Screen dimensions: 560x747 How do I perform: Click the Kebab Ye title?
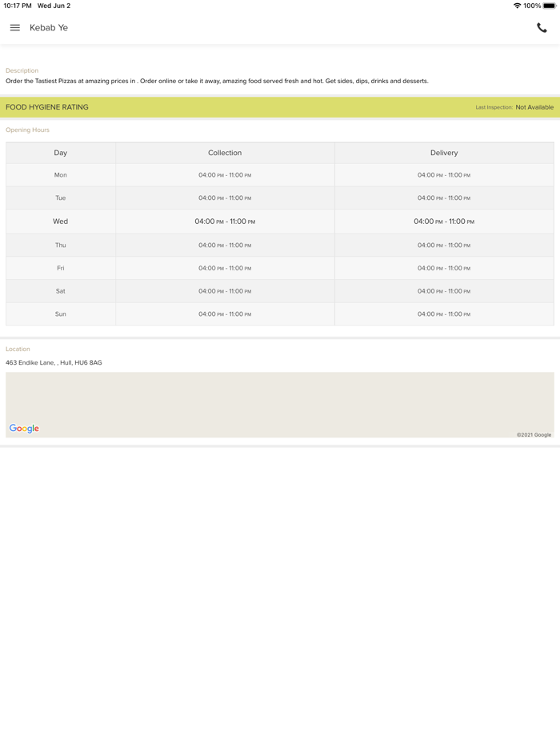tap(49, 28)
